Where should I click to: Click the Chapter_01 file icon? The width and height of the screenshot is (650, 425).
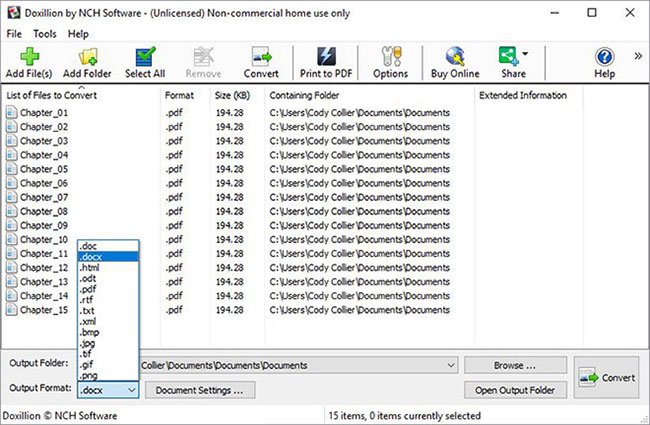(12, 112)
